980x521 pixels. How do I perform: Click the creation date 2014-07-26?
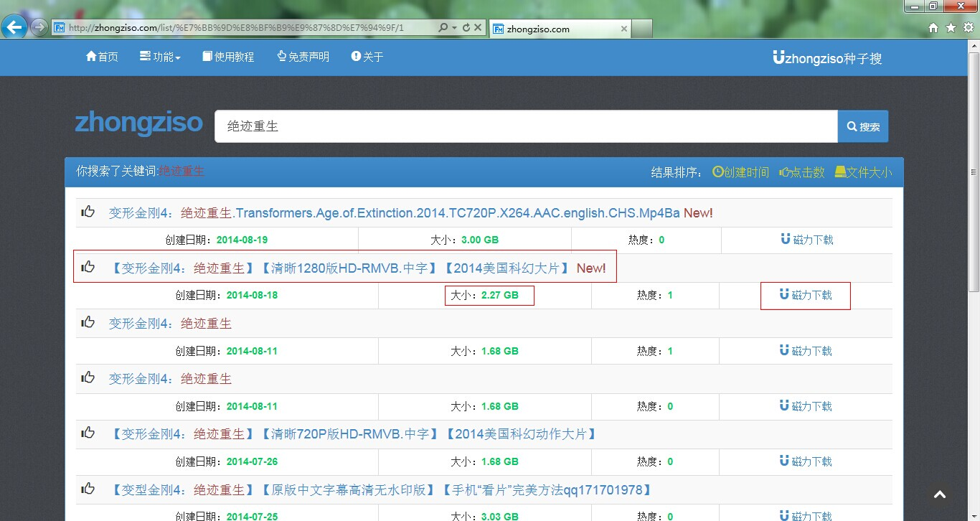[252, 461]
